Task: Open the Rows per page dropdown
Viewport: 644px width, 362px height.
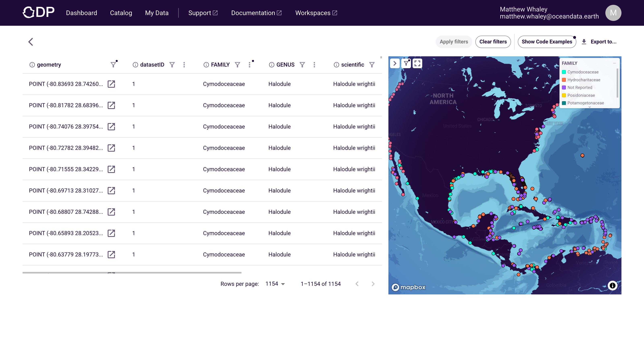Action: click(275, 284)
